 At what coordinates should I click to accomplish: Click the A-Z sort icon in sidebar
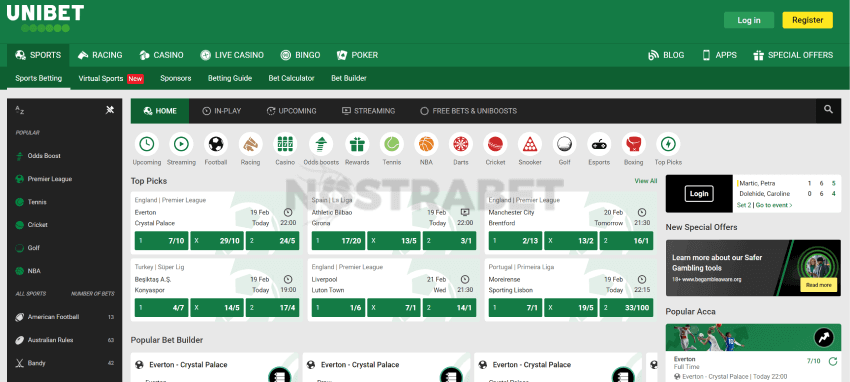20,110
